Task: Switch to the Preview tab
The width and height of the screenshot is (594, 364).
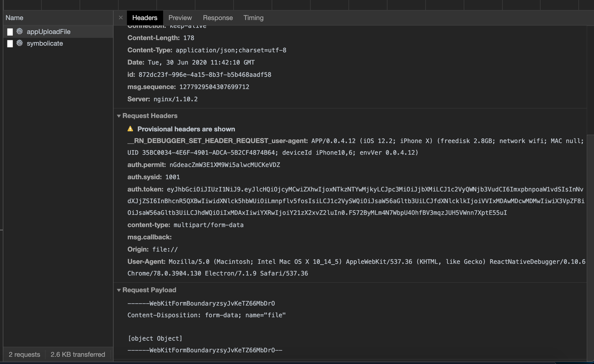Action: tap(180, 18)
